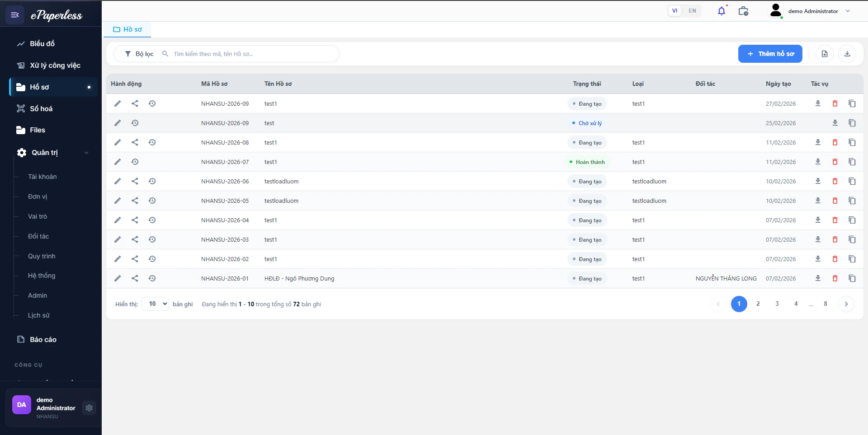Viewport: 868px width, 435px height.
Task: Open briefcase icon next to notification bell
Action: point(743,11)
